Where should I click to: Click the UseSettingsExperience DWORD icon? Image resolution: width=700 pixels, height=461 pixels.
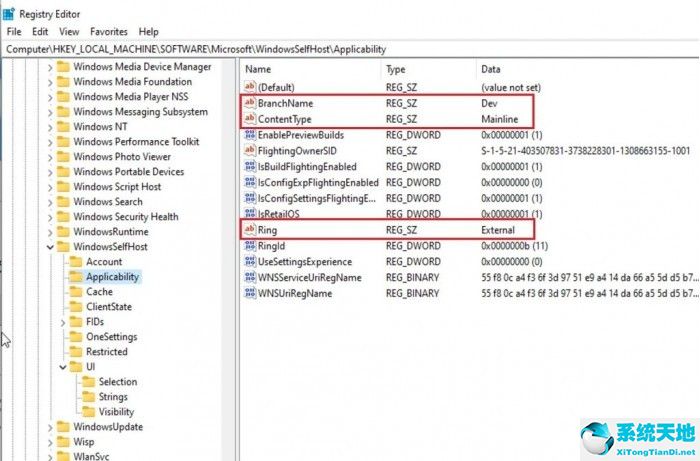(250, 262)
